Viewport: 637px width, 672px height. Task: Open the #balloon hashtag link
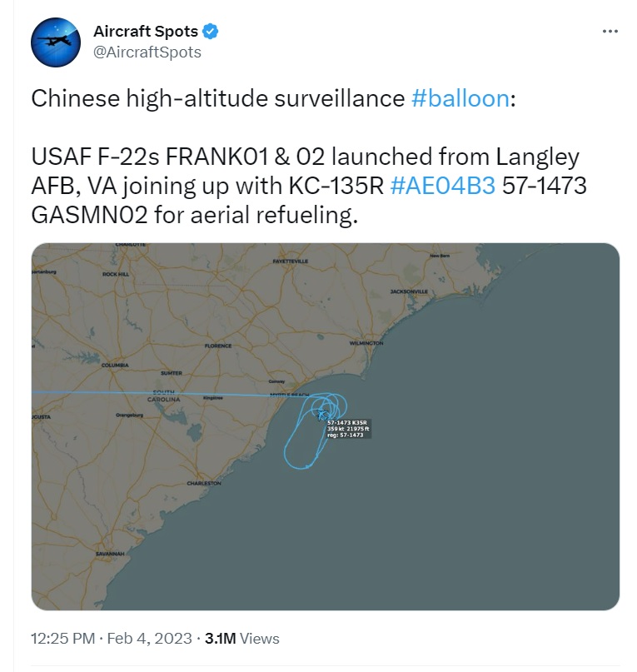(460, 98)
